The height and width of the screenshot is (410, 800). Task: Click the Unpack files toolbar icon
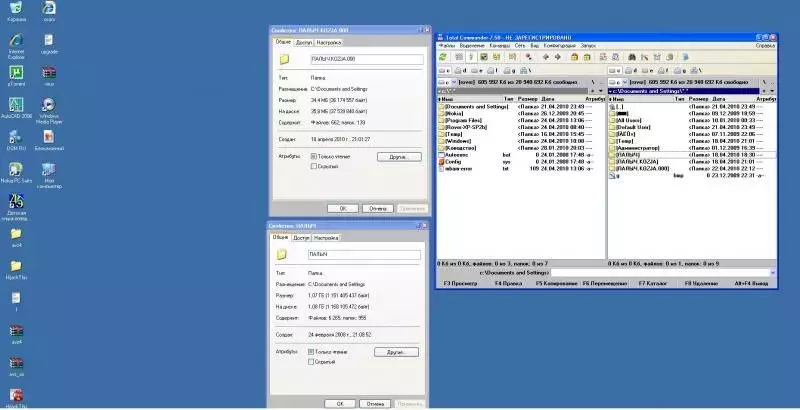587,57
